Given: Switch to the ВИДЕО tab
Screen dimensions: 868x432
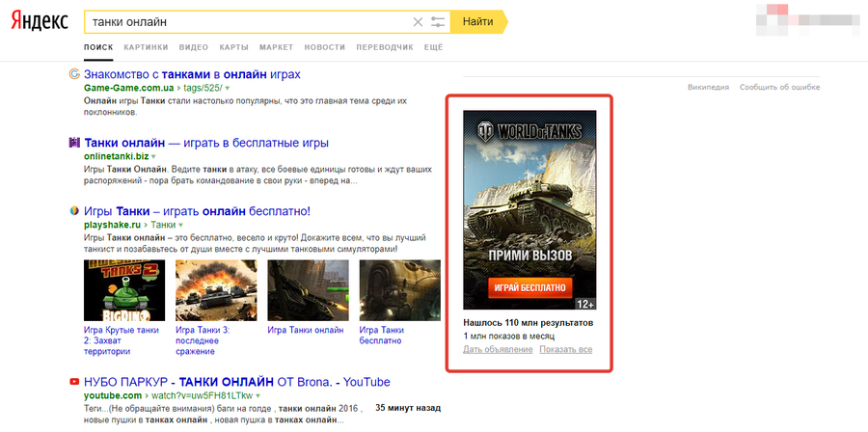Looking at the screenshot, I should [194, 47].
